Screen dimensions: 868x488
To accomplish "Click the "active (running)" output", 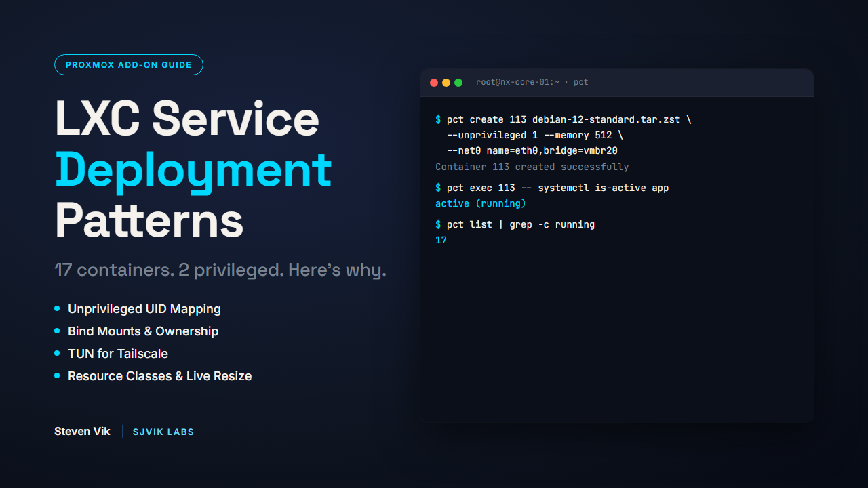I will 481,203.
